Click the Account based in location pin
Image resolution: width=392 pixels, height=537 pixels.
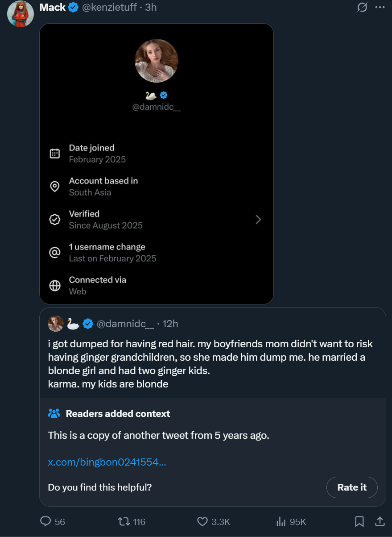(55, 187)
